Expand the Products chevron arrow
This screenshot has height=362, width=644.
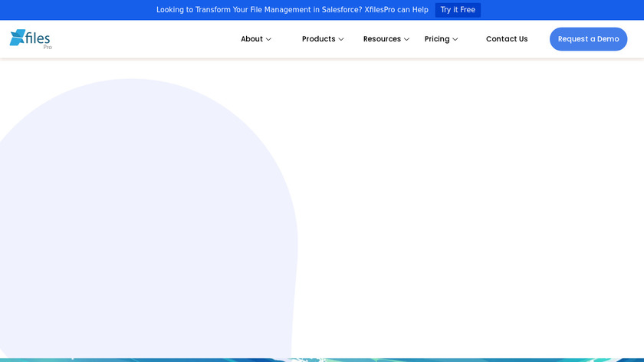[341, 40]
